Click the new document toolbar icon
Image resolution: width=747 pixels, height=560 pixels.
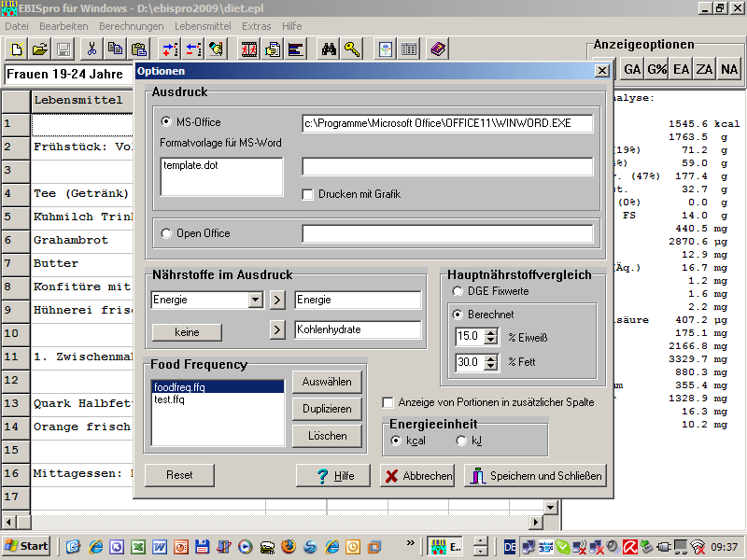[16, 49]
